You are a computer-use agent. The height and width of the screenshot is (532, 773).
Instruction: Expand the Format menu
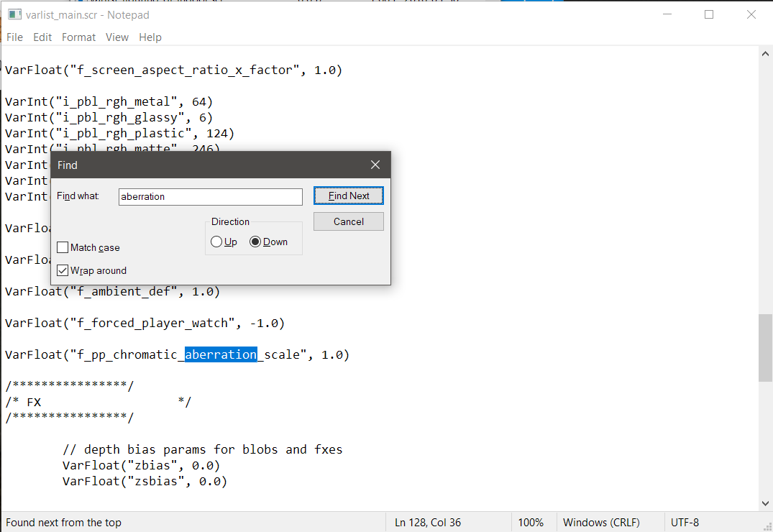[x=78, y=37]
